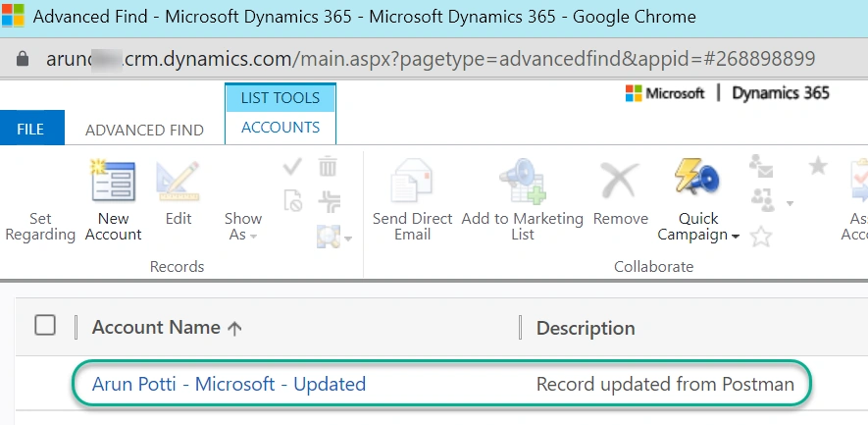The height and width of the screenshot is (425, 868).
Task: Open the Arun Potti - Microsoft - Updated account
Action: tap(229, 384)
